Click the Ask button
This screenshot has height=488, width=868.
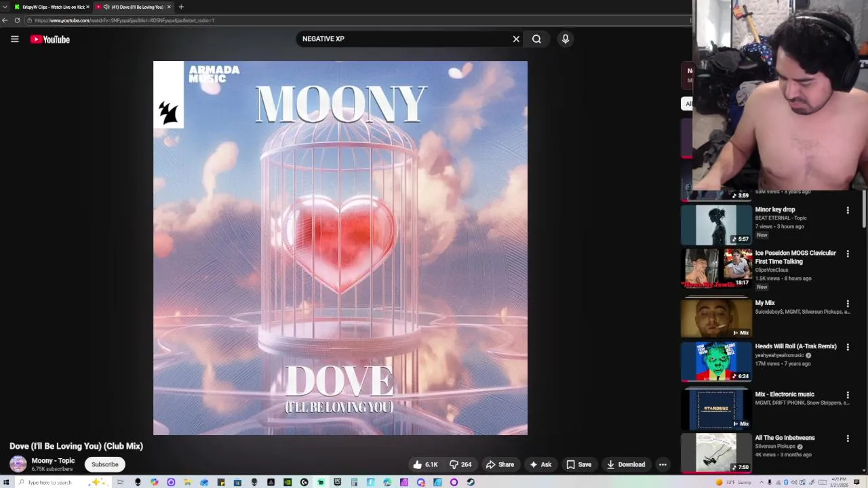click(x=540, y=464)
